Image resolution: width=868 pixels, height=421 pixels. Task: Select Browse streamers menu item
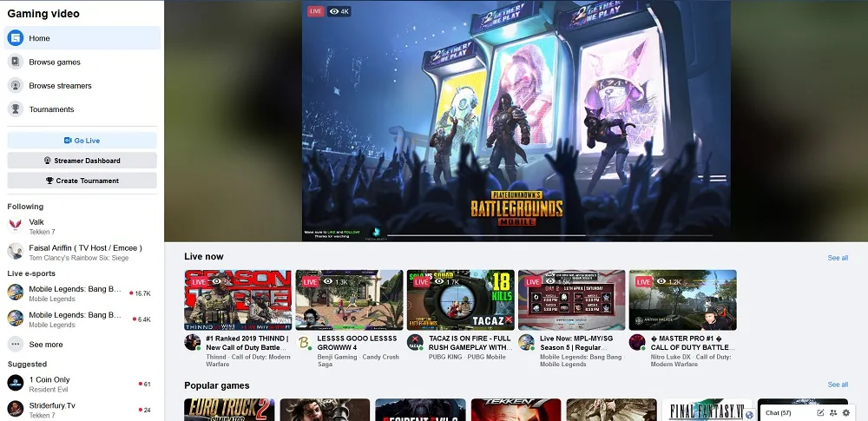pyautogui.click(x=82, y=85)
